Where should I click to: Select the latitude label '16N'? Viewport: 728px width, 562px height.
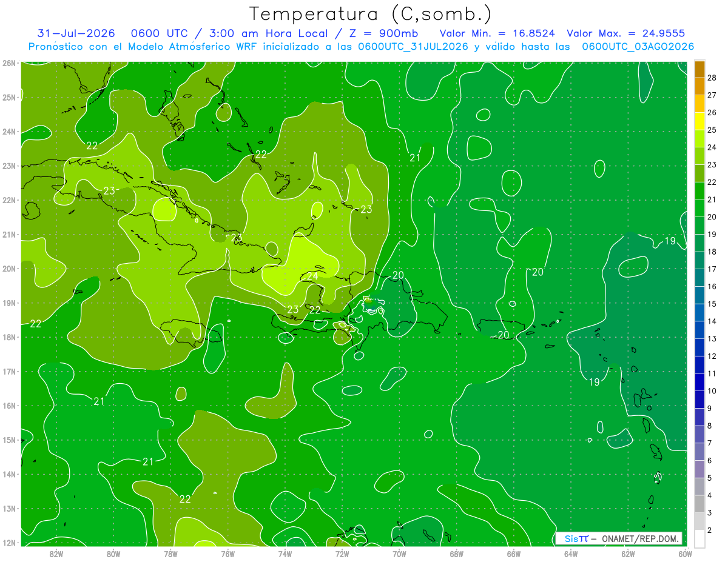[9, 406]
